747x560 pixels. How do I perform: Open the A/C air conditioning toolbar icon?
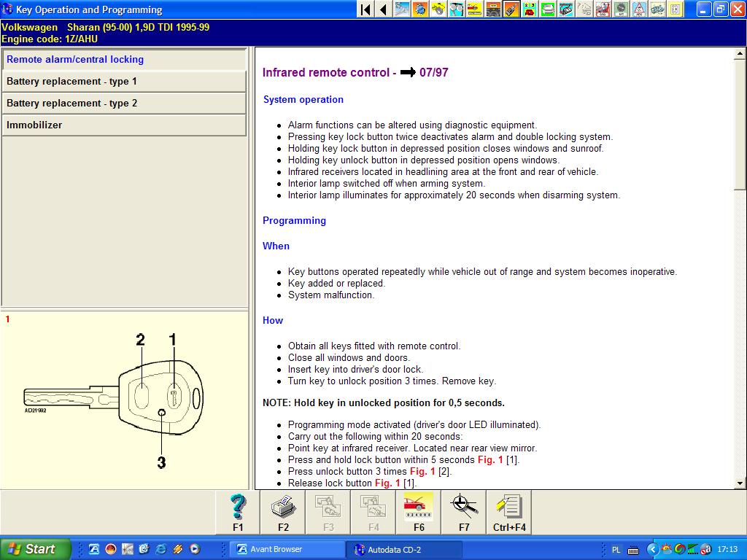[620, 9]
